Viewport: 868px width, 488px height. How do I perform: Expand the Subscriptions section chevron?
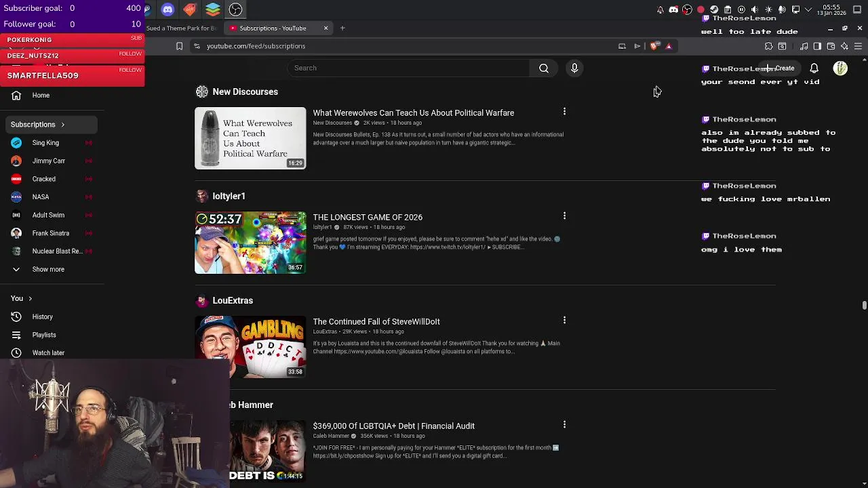pyautogui.click(x=62, y=125)
